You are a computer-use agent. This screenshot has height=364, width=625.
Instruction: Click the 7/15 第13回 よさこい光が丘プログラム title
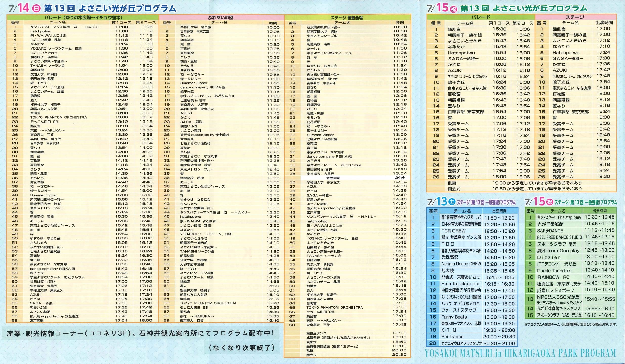tap(507, 8)
